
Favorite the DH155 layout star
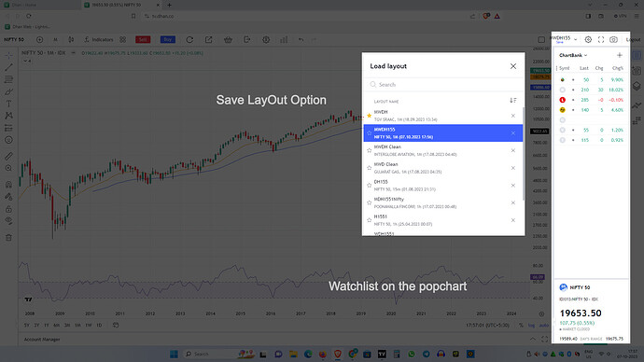[369, 186]
